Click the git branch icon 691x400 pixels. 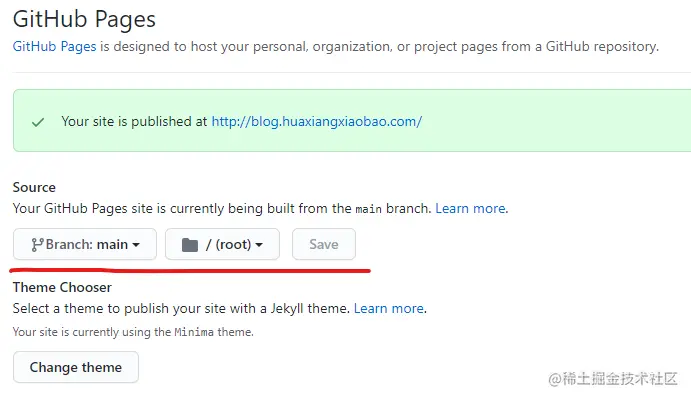37,245
